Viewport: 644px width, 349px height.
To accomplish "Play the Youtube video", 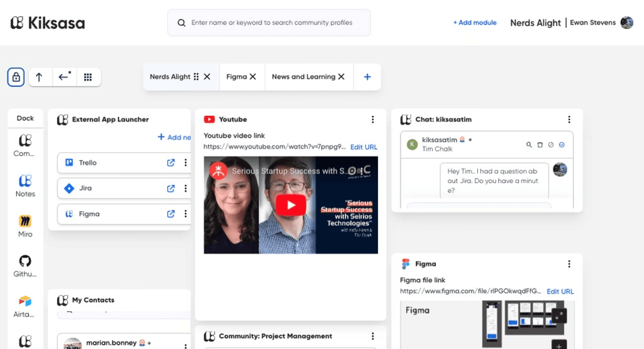I will point(291,205).
